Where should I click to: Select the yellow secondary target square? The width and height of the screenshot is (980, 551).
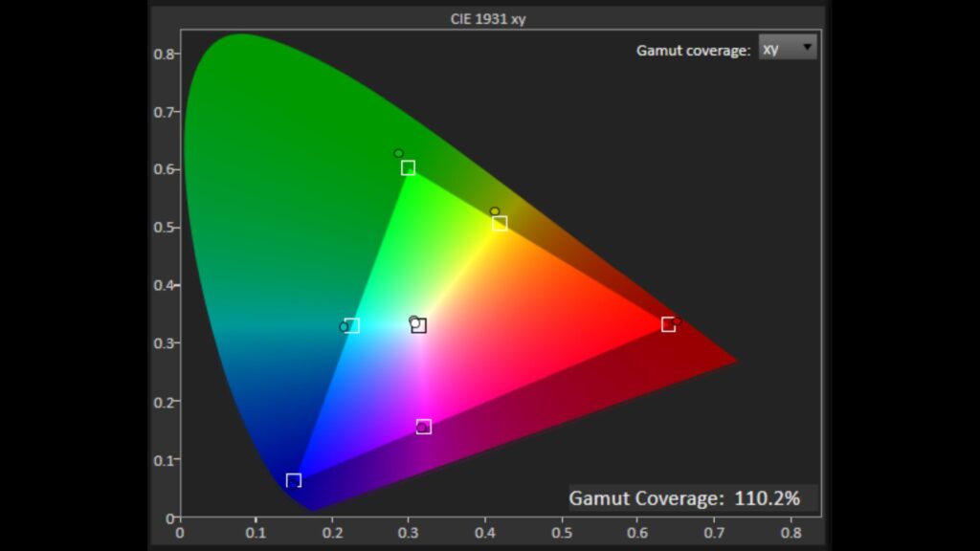click(500, 224)
